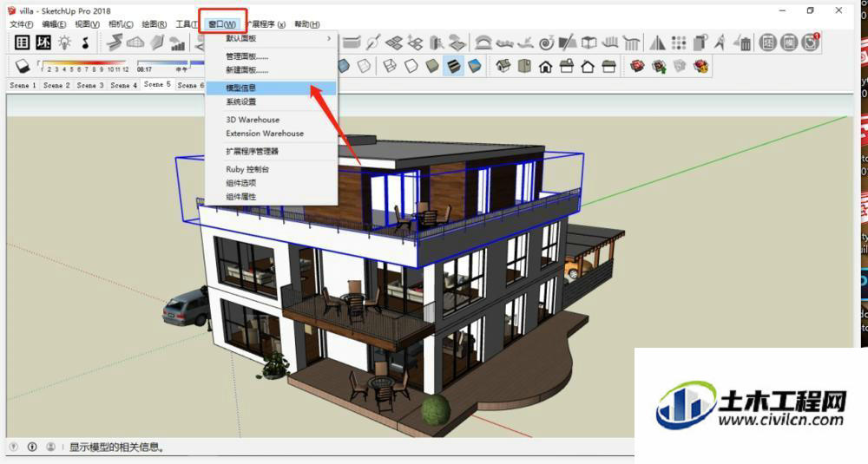This screenshot has height=464, width=868.
Task: Click the person-shaped icon in status bar
Action: click(50, 447)
